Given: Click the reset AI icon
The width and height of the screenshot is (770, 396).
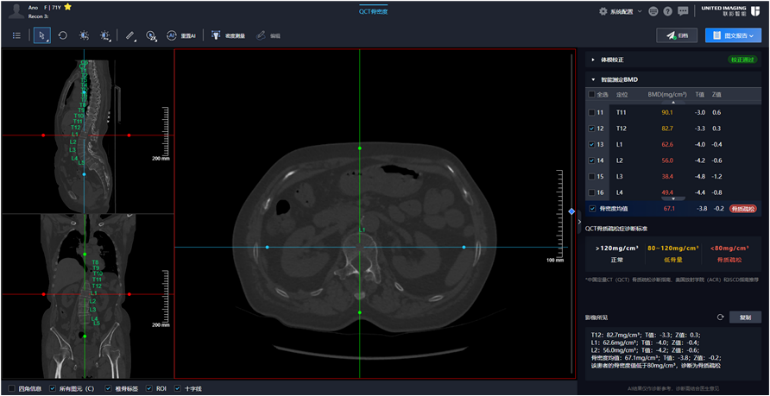Looking at the screenshot, I should point(171,35).
